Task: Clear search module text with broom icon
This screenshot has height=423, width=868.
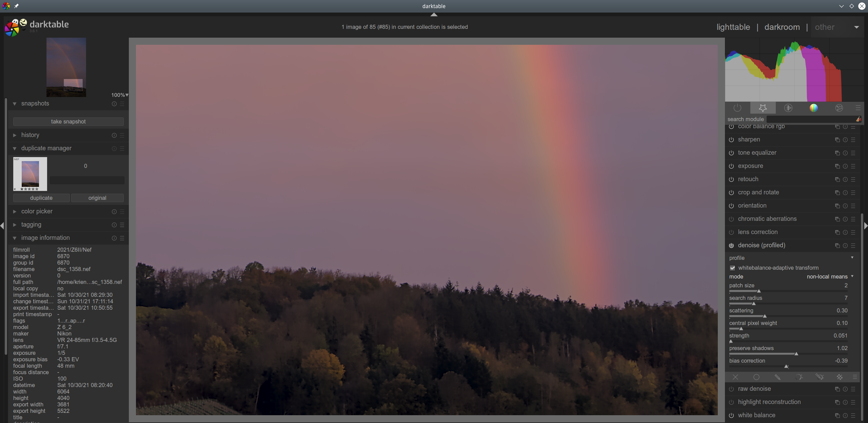Action: click(x=858, y=119)
